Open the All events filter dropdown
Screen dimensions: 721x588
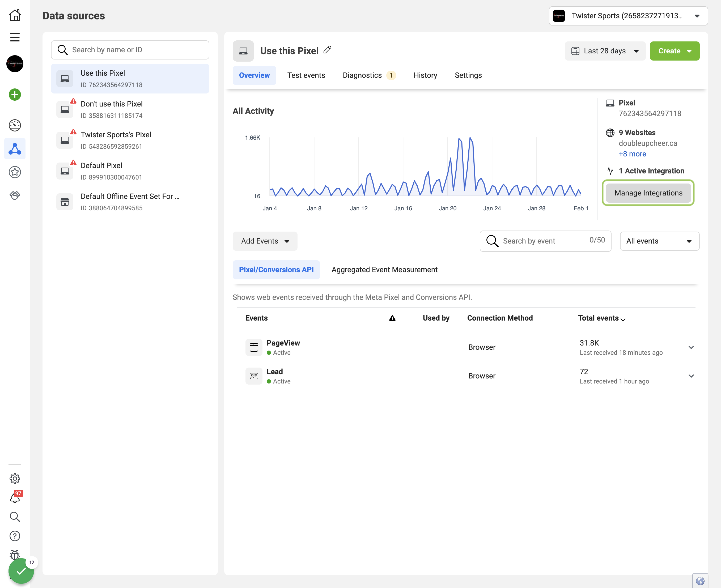(659, 241)
